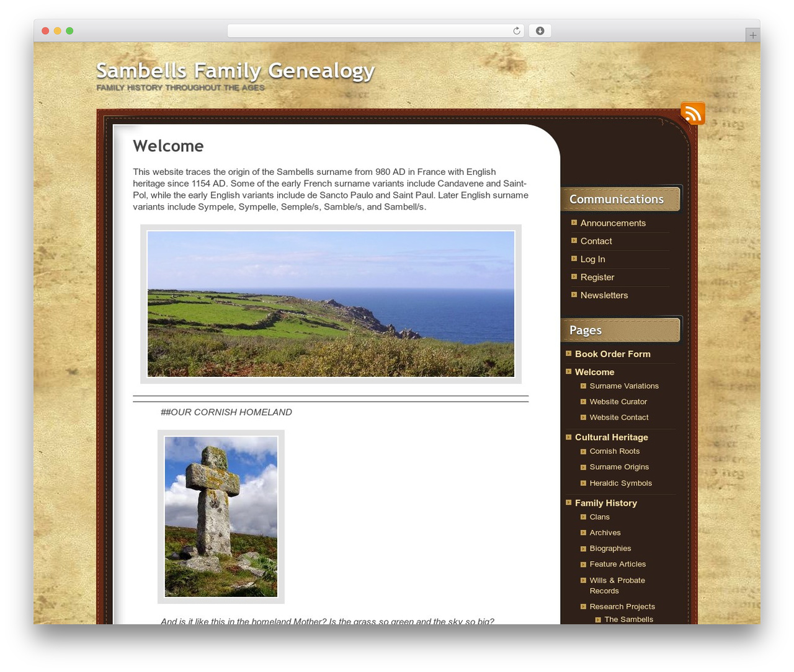Screen dimensions: 794x672
Task: Open the Contact link under Communications
Action: tap(596, 241)
